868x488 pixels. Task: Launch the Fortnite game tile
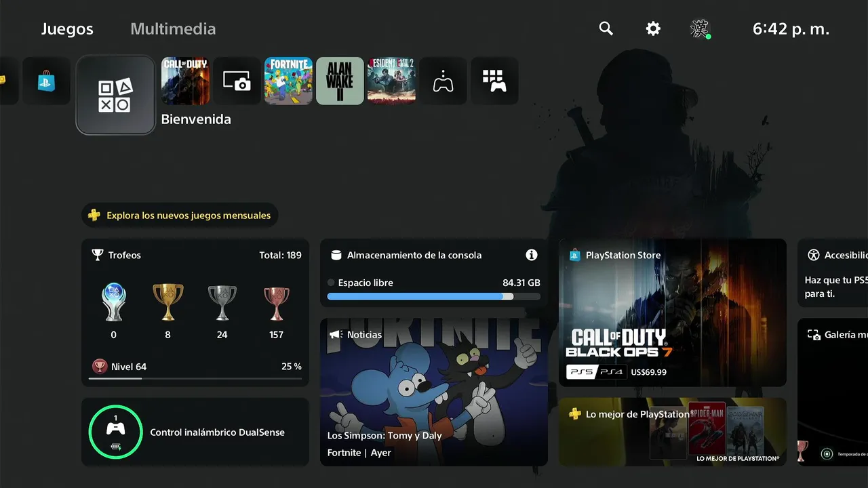(x=288, y=81)
